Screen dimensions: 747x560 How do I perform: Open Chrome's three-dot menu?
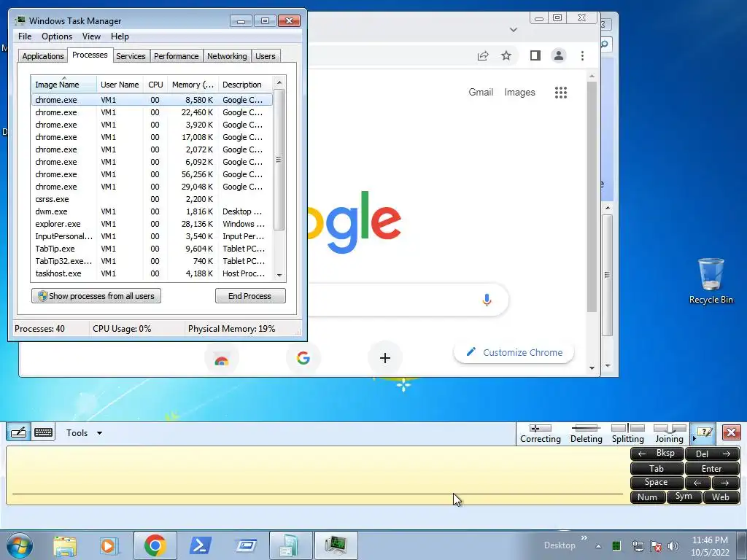tap(582, 55)
